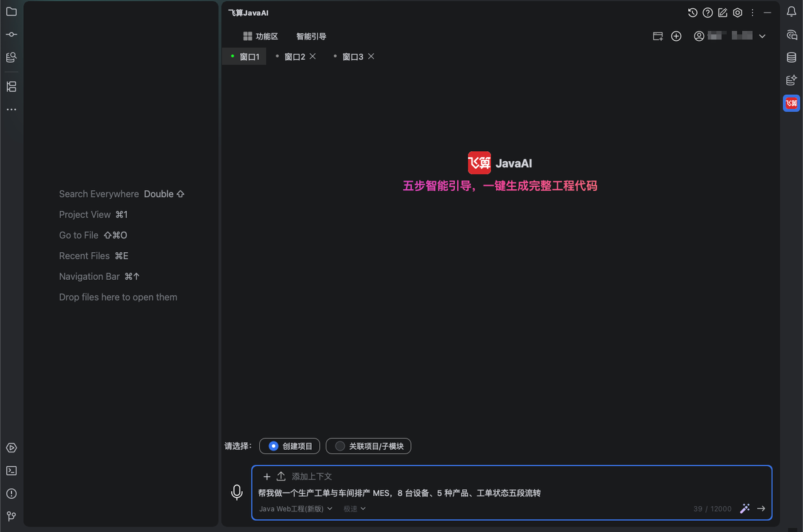Open the Terminal tool window
This screenshot has height=532, width=803.
[11, 471]
